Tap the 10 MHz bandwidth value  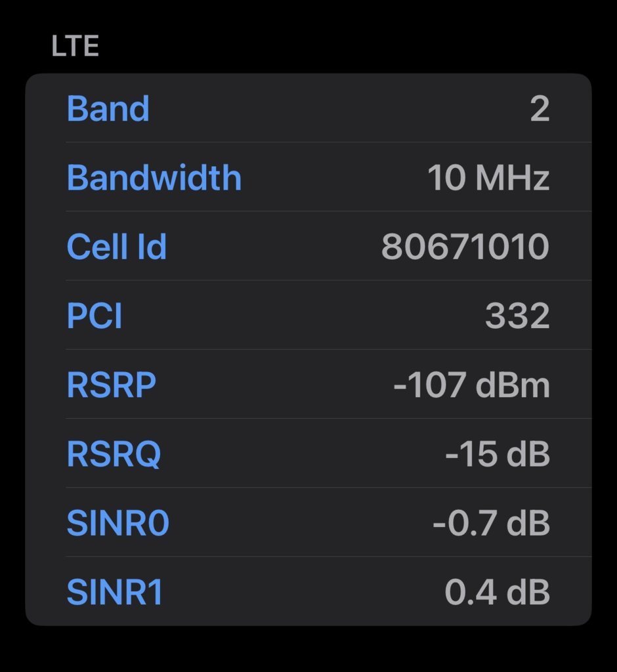click(x=488, y=177)
